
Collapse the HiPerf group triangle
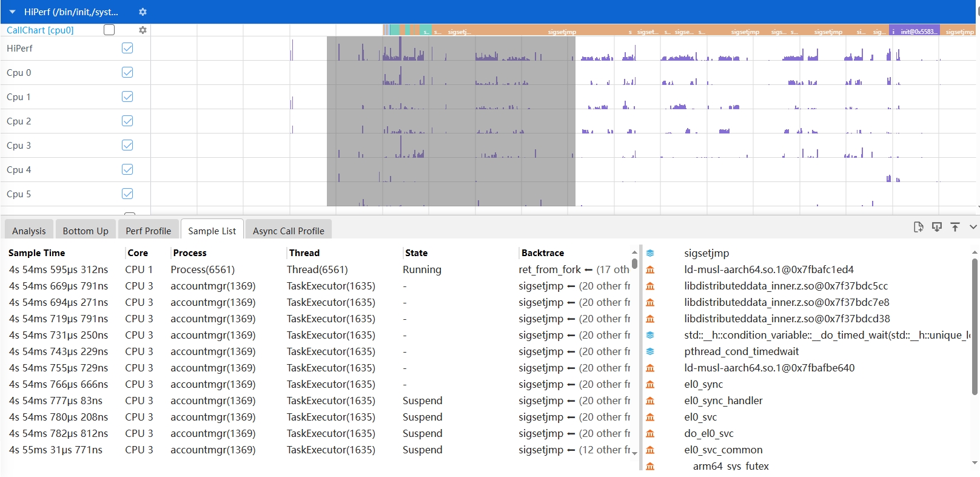12,12
